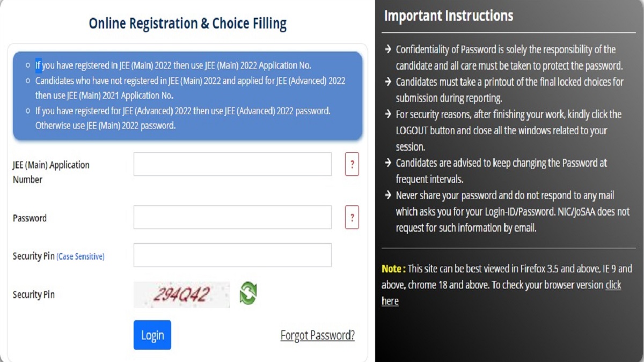Image resolution: width=644 pixels, height=362 pixels.
Task: Select the Security Pin entry field
Action: pyautogui.click(x=232, y=255)
